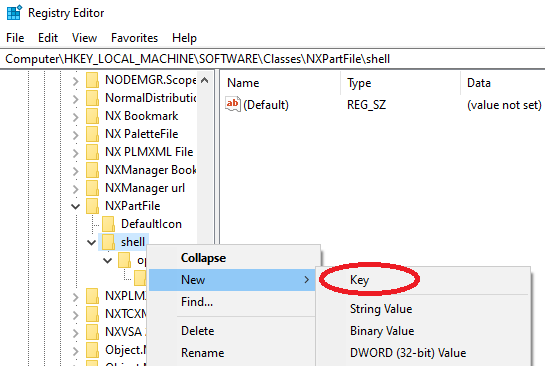Open the Favorites menu

tap(135, 38)
